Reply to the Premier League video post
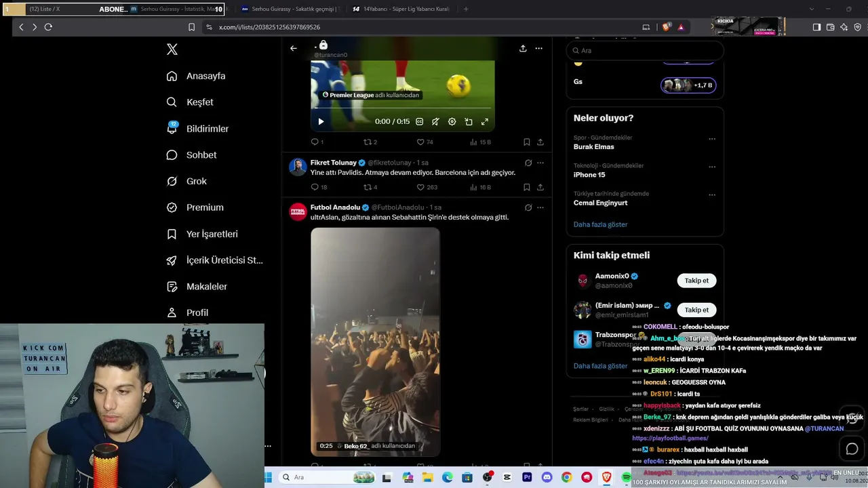This screenshot has height=488, width=868. point(317,142)
